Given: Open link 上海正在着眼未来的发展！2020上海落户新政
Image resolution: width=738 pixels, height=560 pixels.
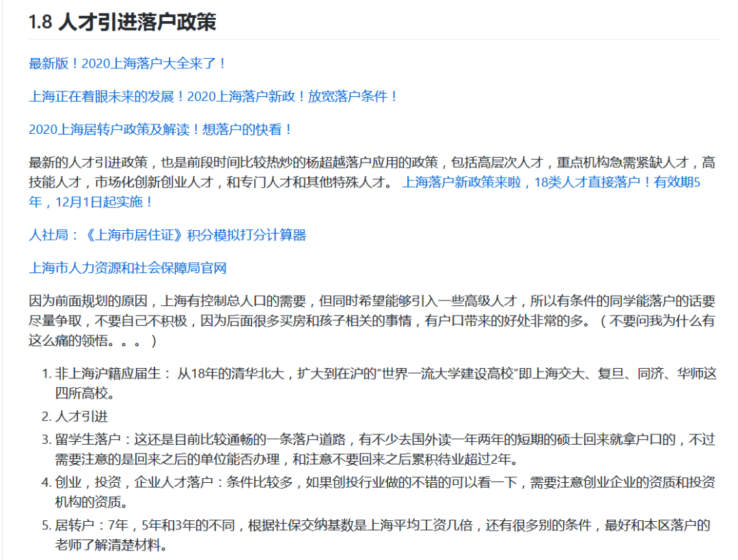Looking at the screenshot, I should [x=213, y=96].
